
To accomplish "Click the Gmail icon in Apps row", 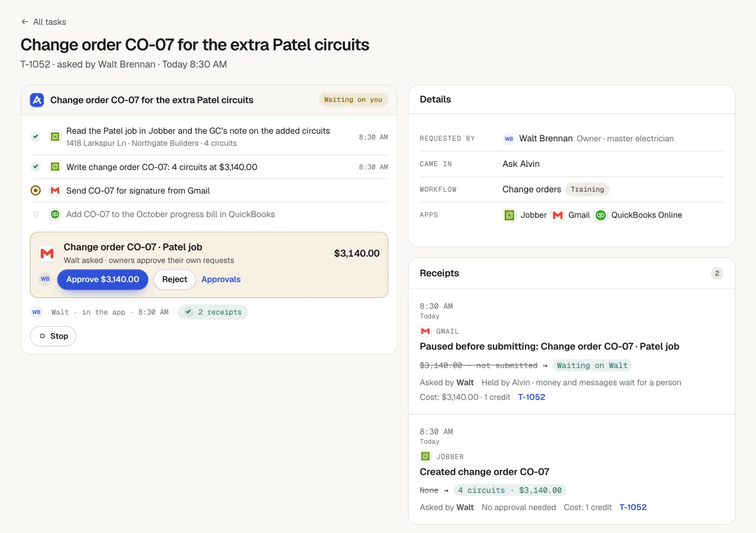I will [x=558, y=215].
